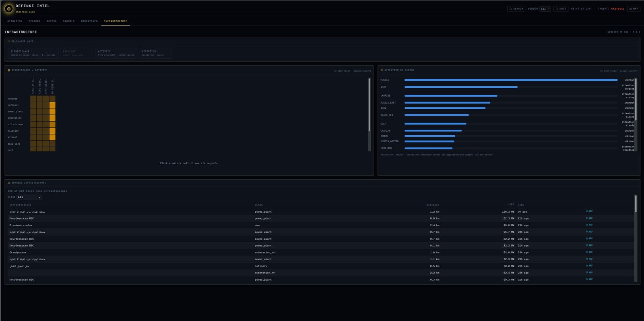The height and width of the screenshot is (321, 644).
Task: Select the refinery no-fire matrix cell
Action: pos(52,105)
